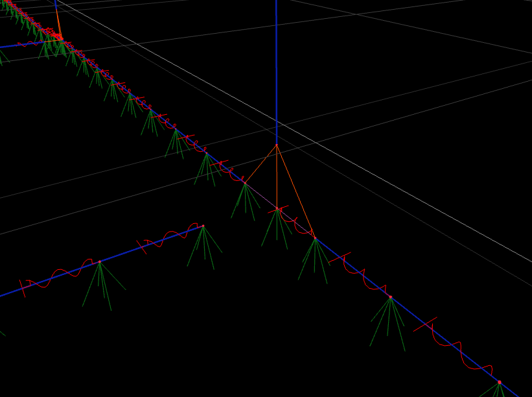Click the end node of the lower-left blue line
The image size is (532, 397).
point(203,226)
